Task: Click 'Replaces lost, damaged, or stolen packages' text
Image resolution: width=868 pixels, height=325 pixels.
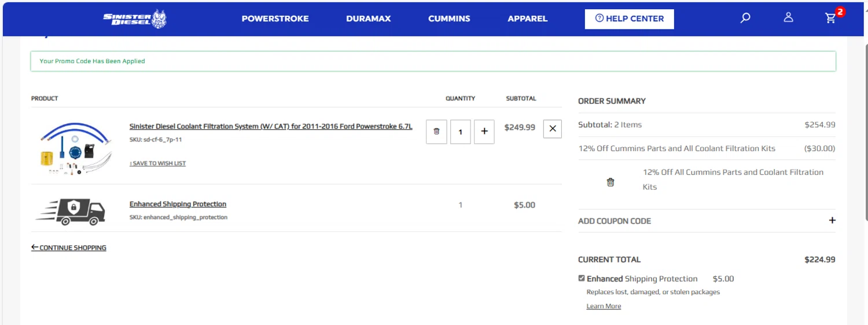Action: coord(653,292)
